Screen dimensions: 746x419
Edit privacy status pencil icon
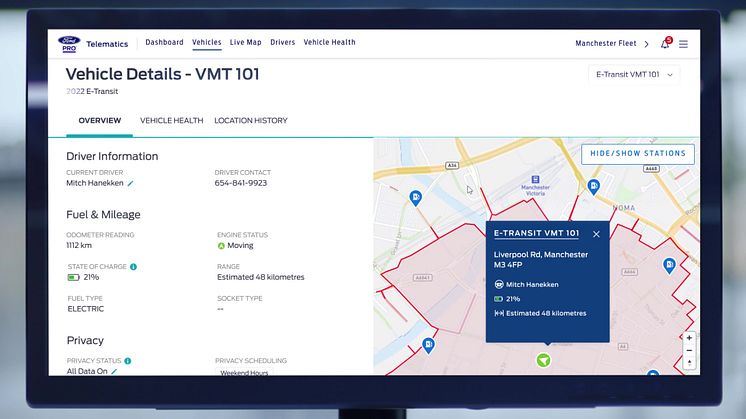[114, 371]
